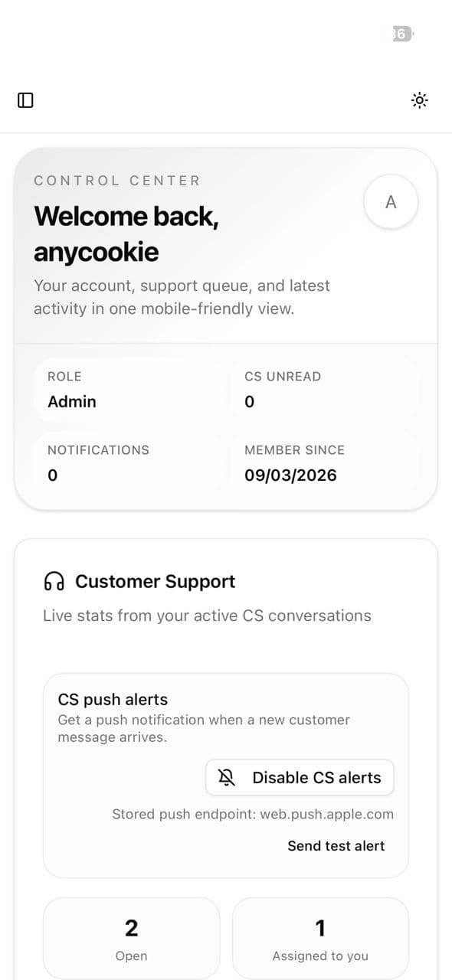Select the Role Admin stat tile
The image size is (452, 980).
coord(129,390)
